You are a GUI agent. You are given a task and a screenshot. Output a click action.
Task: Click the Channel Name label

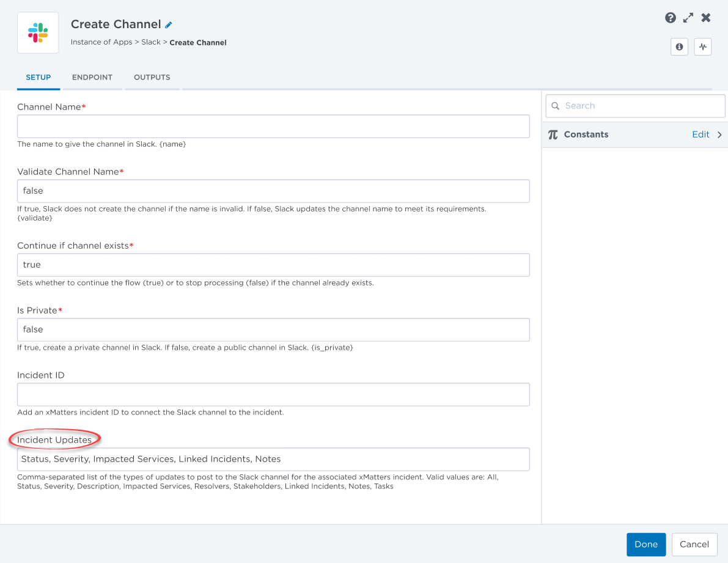click(49, 107)
